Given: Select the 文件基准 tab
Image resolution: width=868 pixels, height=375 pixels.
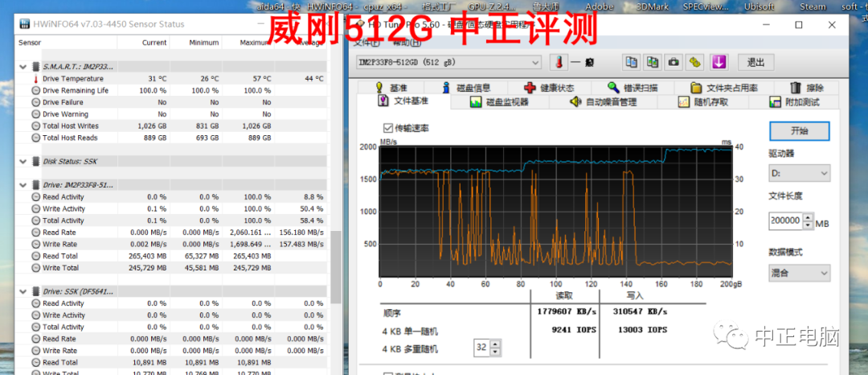Looking at the screenshot, I should point(403,101).
